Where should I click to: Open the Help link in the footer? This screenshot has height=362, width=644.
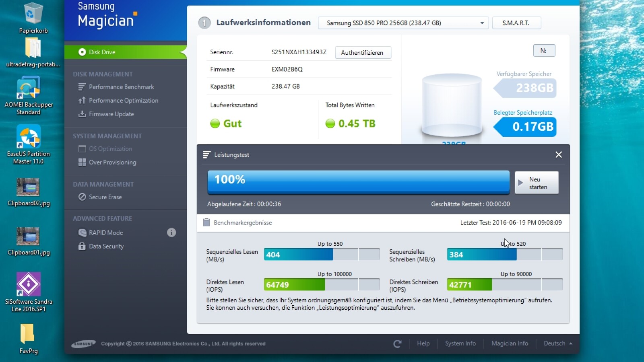coord(423,343)
